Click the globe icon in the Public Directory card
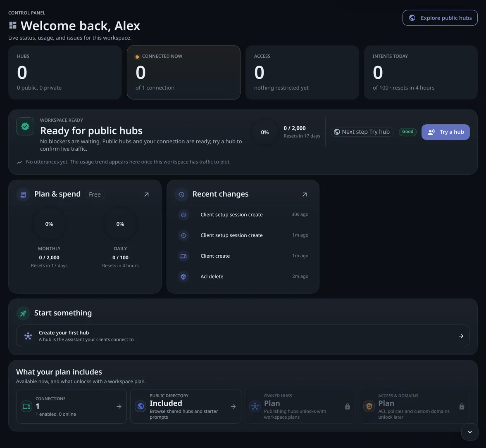This screenshot has height=448, width=486. point(141,406)
